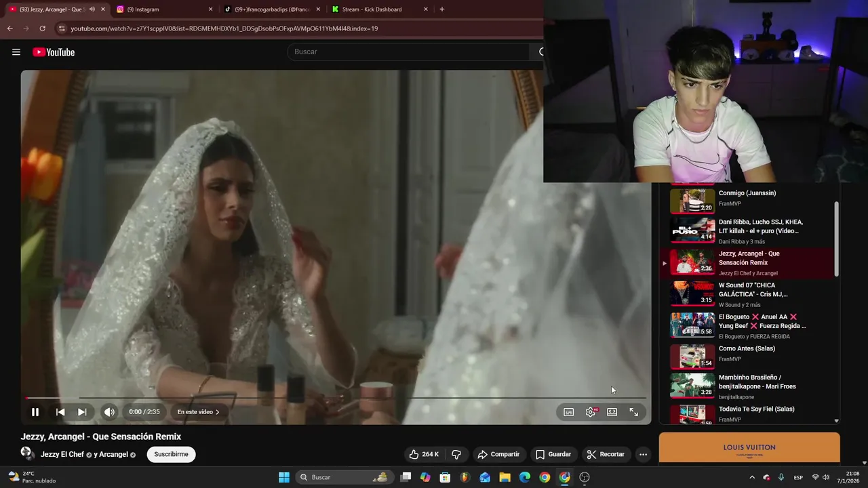Focus the YouTube 'Buscar' search field

409,52
